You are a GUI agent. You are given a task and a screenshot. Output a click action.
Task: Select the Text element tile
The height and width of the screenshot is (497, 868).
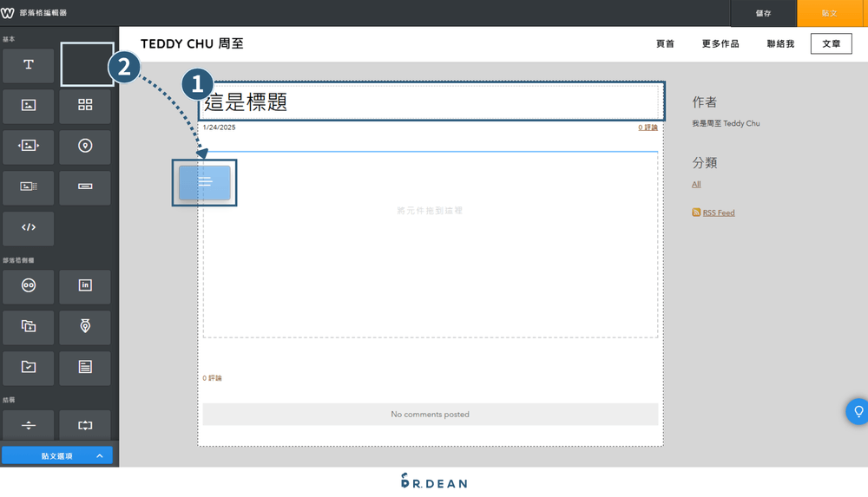pyautogui.click(x=29, y=65)
